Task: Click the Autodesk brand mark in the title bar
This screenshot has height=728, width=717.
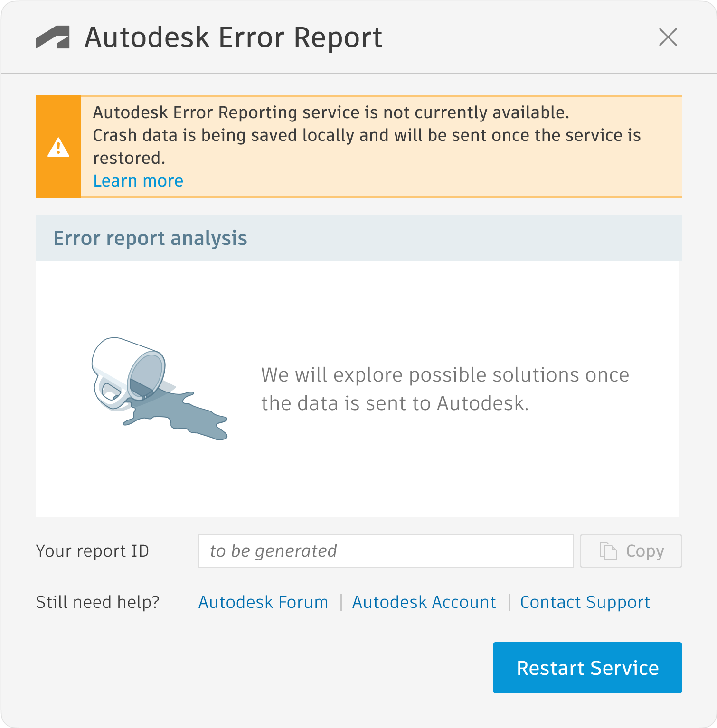Action: pyautogui.click(x=52, y=37)
